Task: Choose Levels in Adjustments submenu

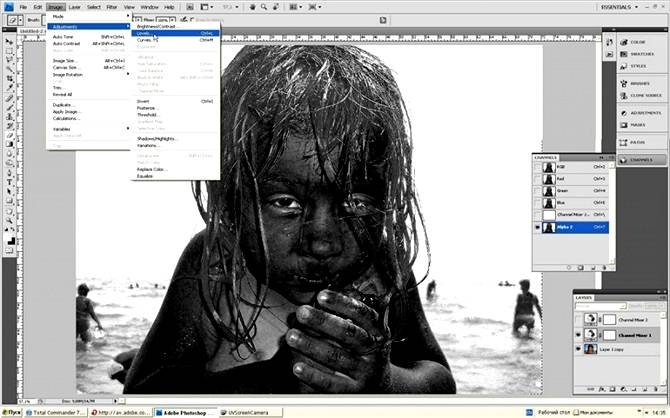Action: tap(145, 32)
